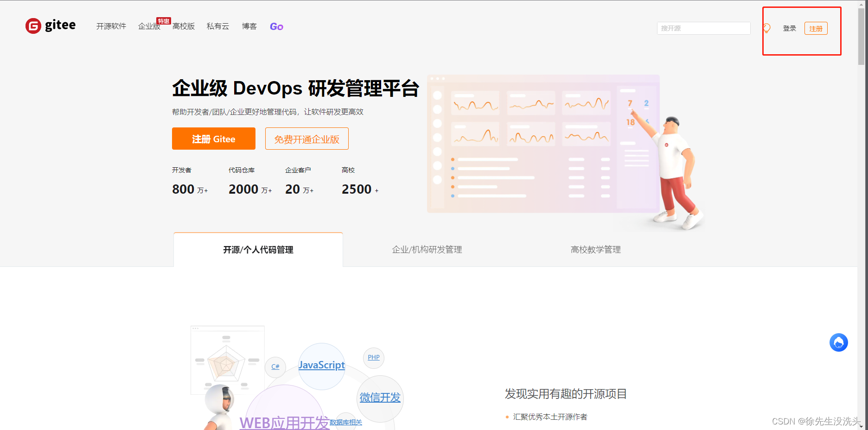868x430 pixels.
Task: Click the purple Go link
Action: [x=276, y=26]
